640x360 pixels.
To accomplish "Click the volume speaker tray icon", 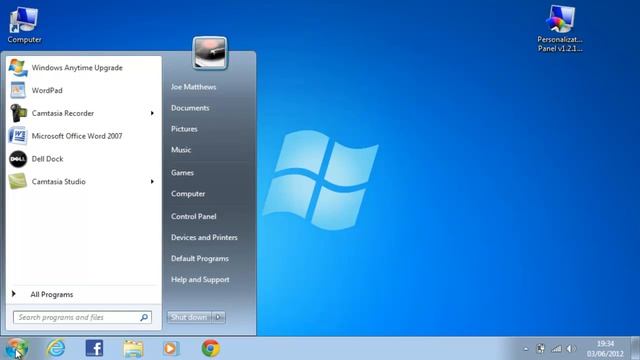I will coord(571,349).
